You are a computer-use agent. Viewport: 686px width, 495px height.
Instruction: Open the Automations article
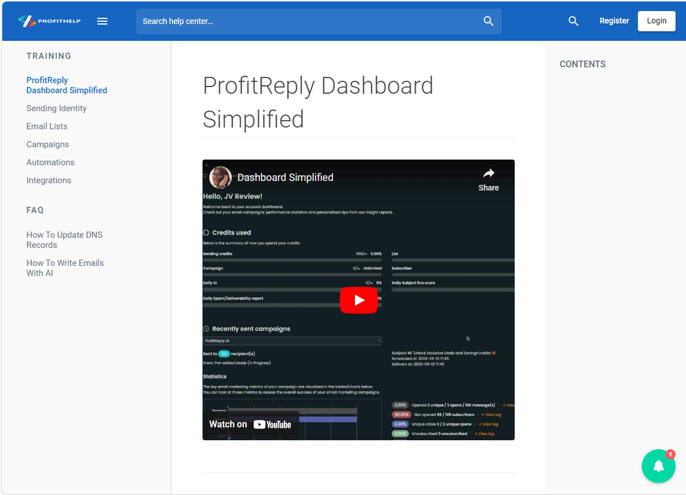coord(50,162)
